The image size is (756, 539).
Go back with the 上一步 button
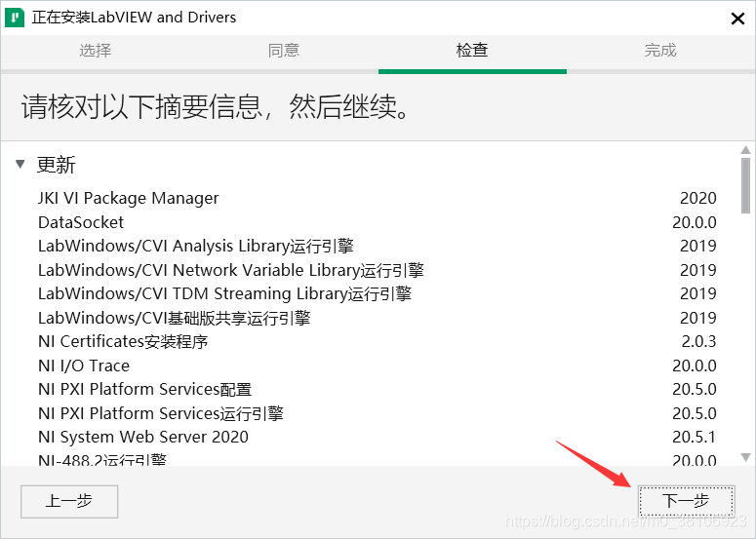click(69, 501)
